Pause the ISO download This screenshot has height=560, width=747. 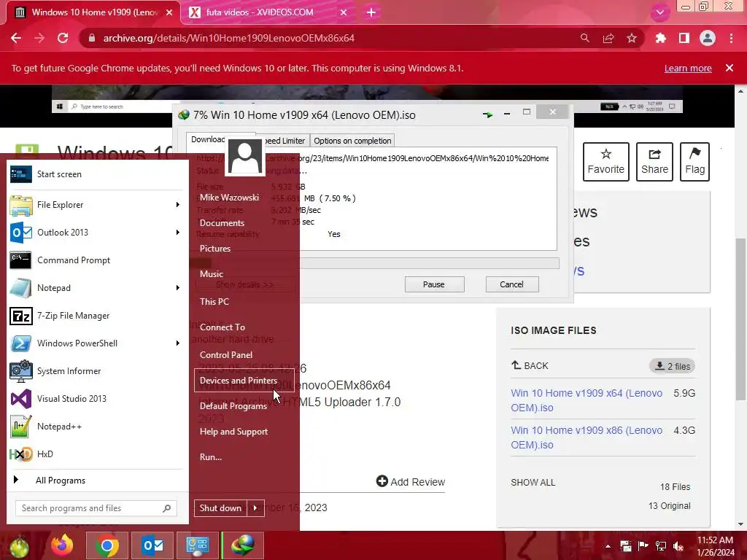(x=434, y=284)
